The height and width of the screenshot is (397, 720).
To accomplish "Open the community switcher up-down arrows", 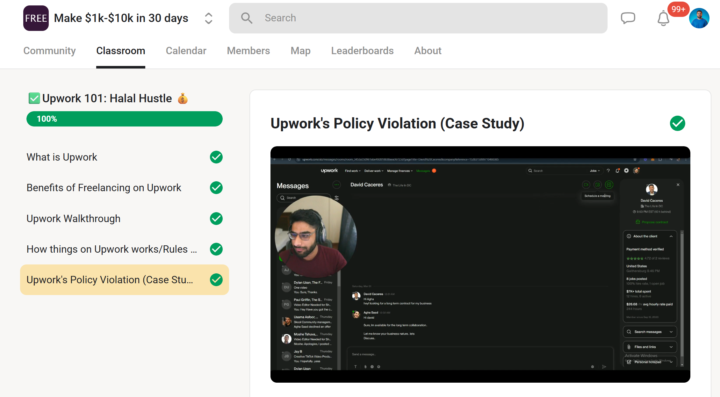I will (x=208, y=18).
